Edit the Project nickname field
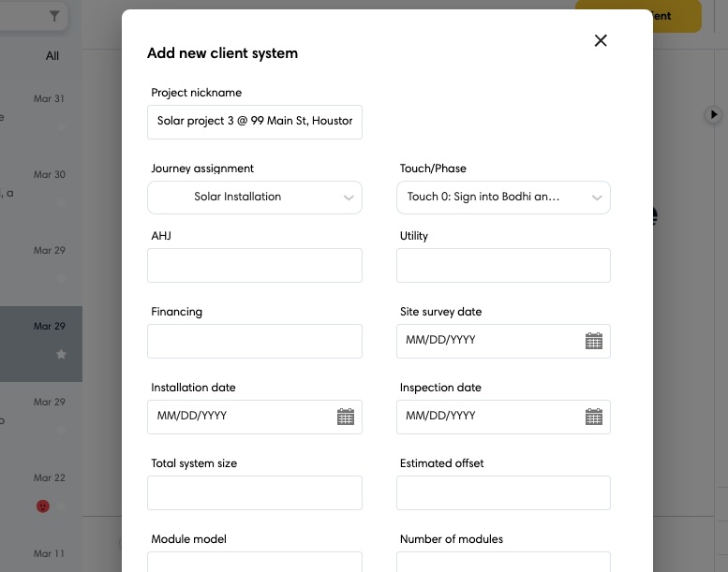728x572 pixels. pos(255,122)
